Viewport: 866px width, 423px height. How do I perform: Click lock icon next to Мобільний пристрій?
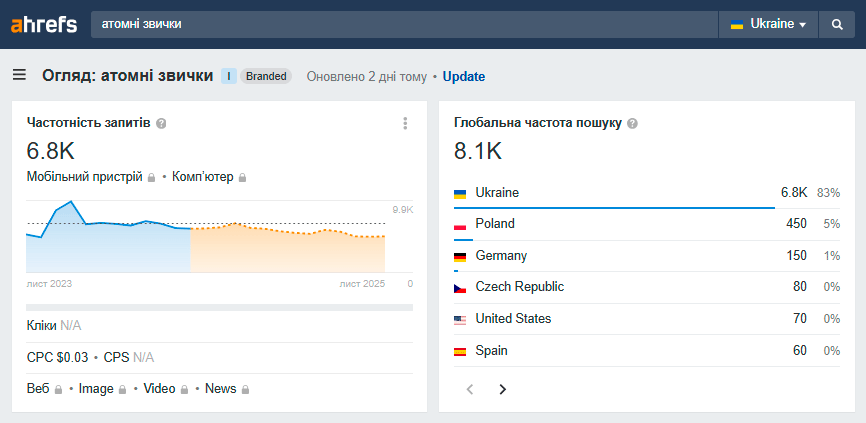pyautogui.click(x=152, y=178)
